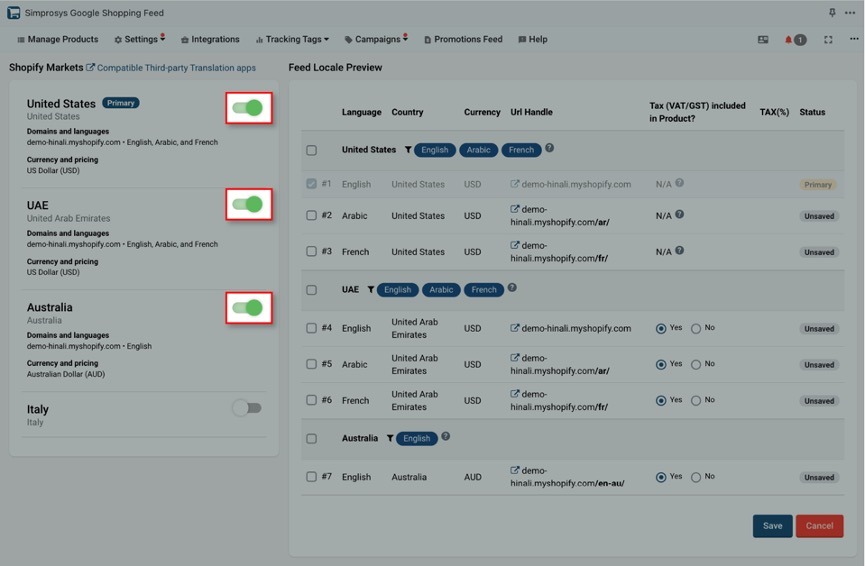
Task: Click the Arabic tag in United States group
Action: point(478,150)
